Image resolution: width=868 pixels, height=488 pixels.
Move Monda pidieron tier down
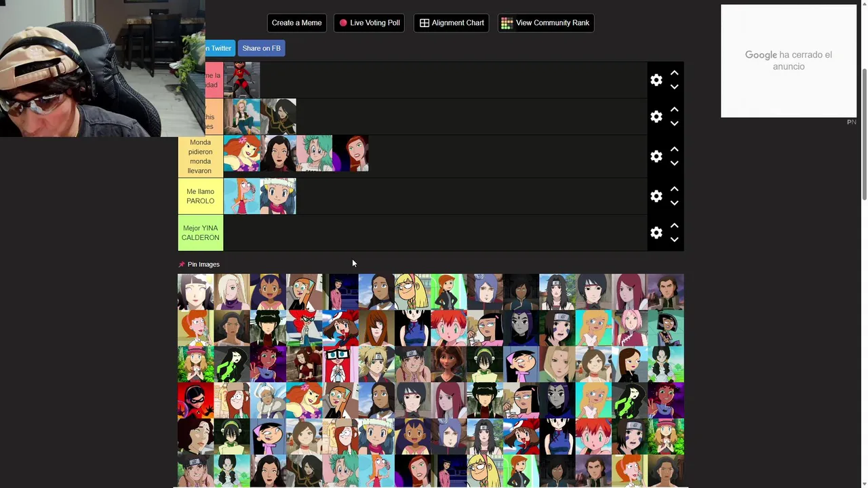[x=674, y=163]
